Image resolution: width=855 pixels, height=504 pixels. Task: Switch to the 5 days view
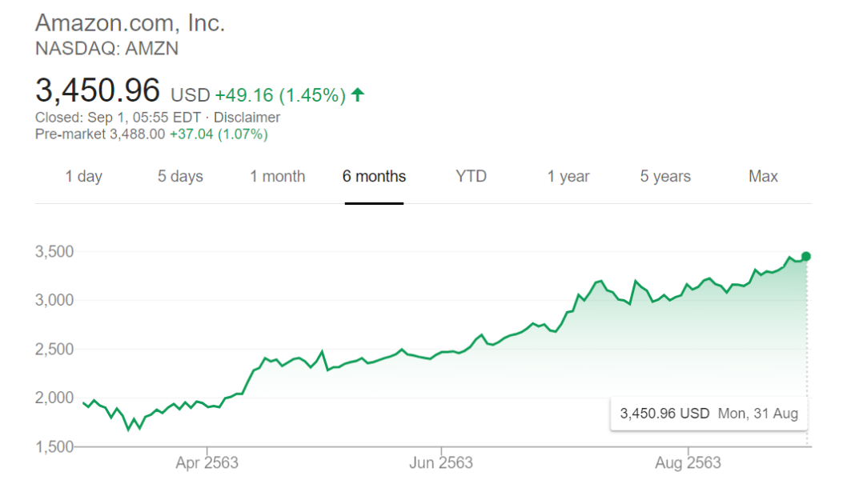coord(179,176)
